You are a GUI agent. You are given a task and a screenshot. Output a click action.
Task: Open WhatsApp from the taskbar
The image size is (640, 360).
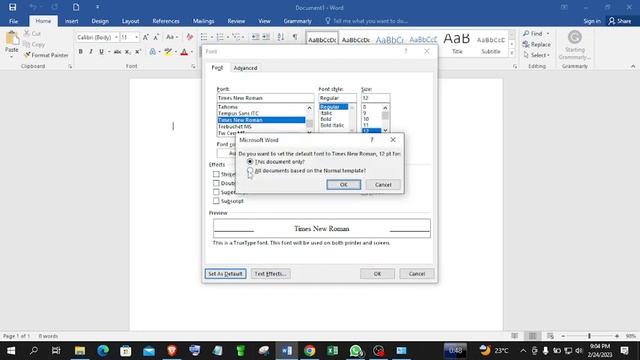click(x=356, y=351)
